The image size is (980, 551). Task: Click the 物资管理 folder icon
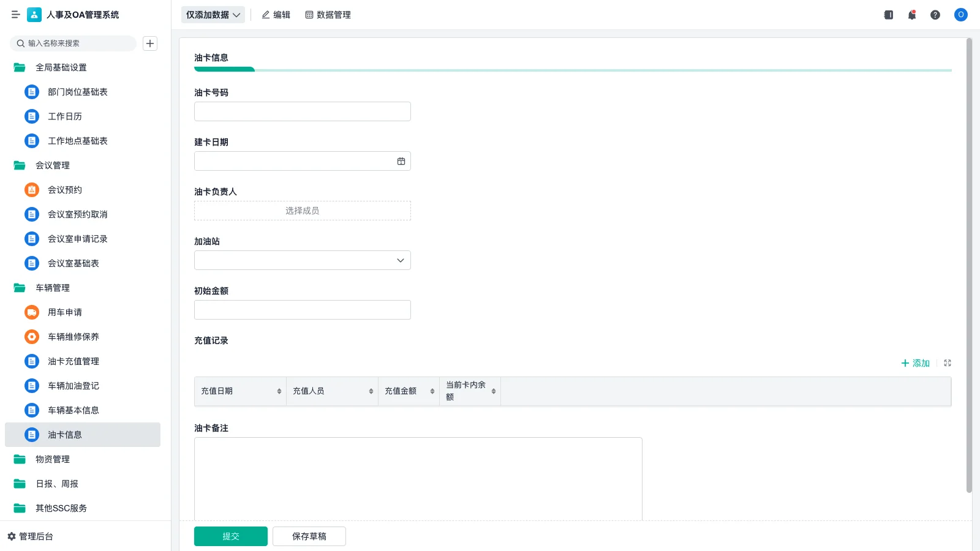(20, 459)
